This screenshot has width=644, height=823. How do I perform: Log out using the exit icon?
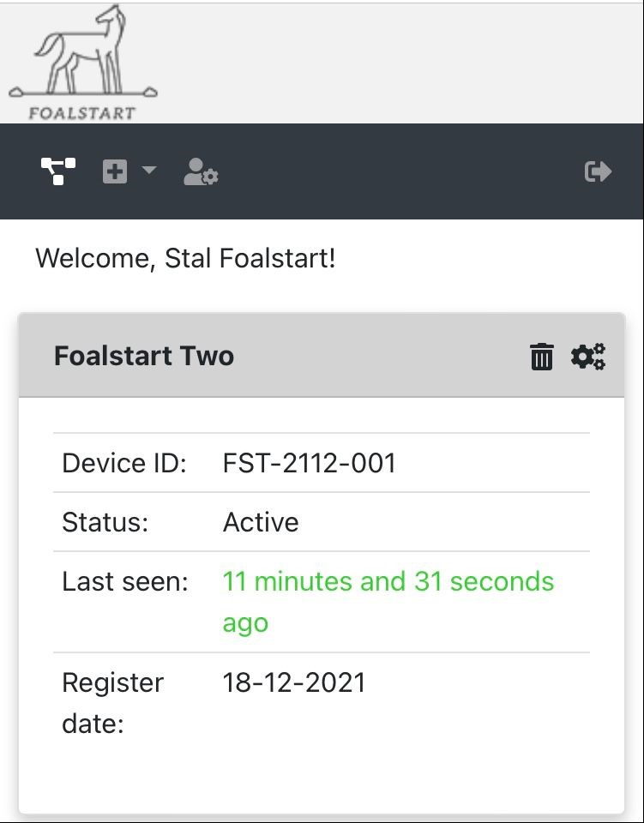[599, 171]
